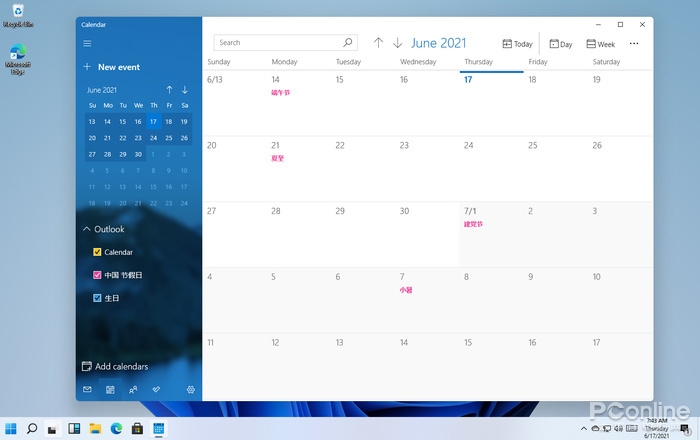Launch Microsoft Edge from taskbar
Viewport: 700px width, 440px height.
117,429
